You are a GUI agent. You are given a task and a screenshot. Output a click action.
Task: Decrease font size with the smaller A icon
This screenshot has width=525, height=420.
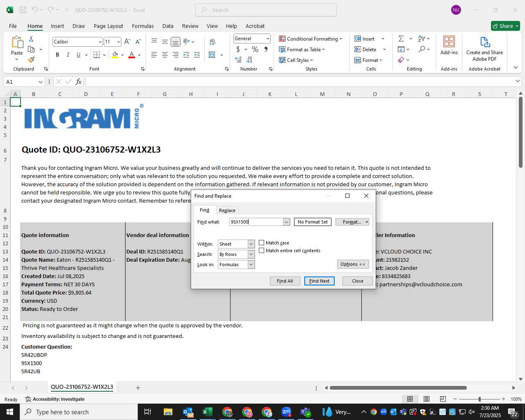point(138,41)
